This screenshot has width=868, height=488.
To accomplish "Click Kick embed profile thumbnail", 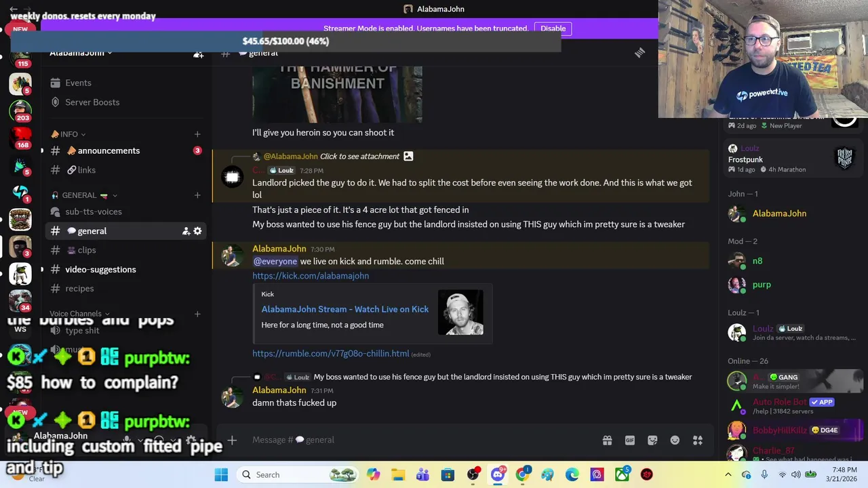I will pos(460,312).
